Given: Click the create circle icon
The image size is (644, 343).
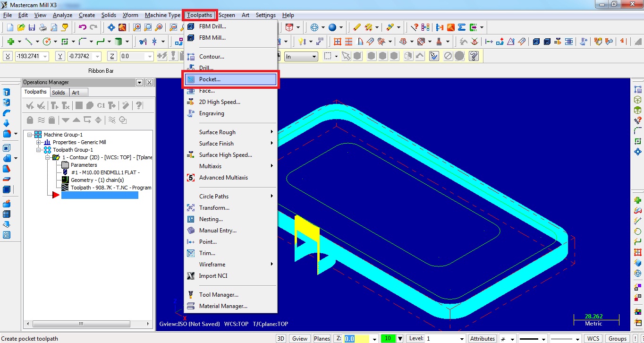Looking at the screenshot, I should pos(47,42).
